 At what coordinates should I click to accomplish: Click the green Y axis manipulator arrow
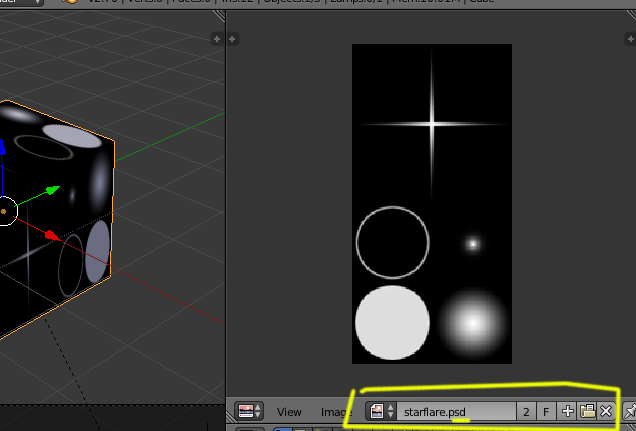[x=53, y=190]
